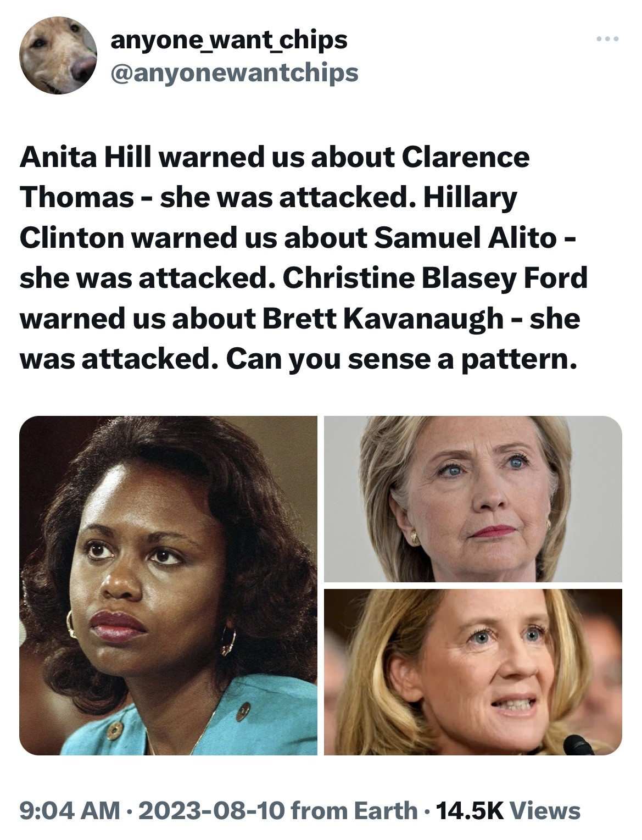Click the "Views" label
The image size is (642, 840).
pos(545,810)
